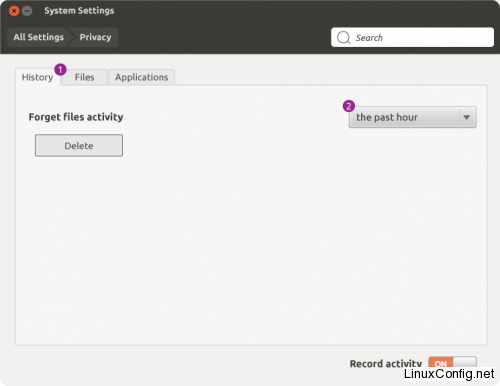This screenshot has height=386, width=500.
Task: Click the Privacy breadcrumb button
Action: [95, 37]
